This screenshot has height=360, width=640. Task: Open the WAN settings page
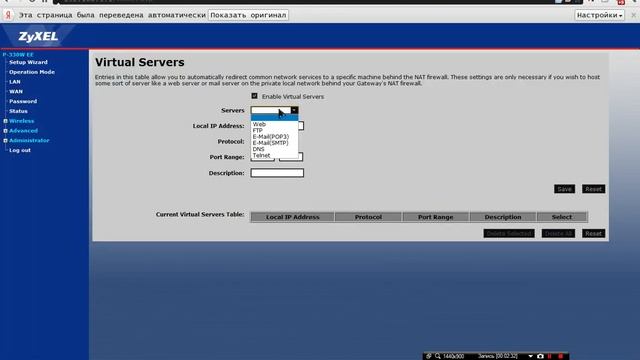16,92
